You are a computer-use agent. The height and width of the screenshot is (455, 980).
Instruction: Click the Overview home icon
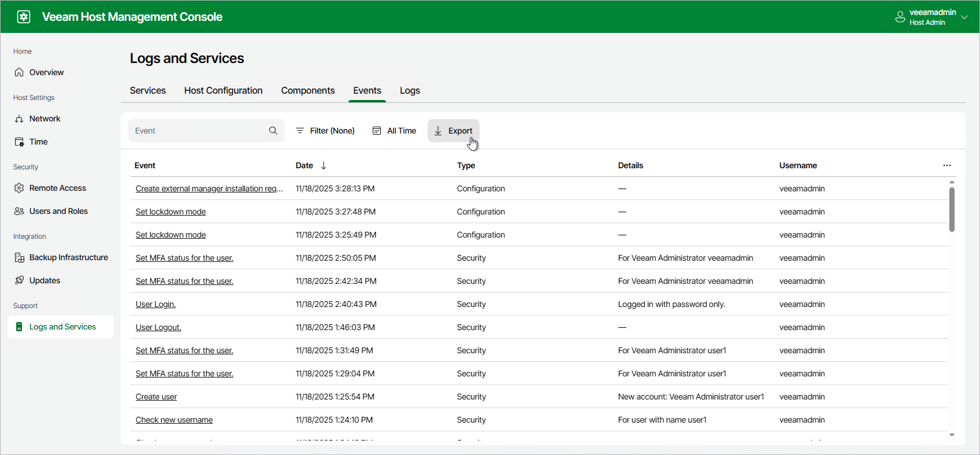pos(19,72)
